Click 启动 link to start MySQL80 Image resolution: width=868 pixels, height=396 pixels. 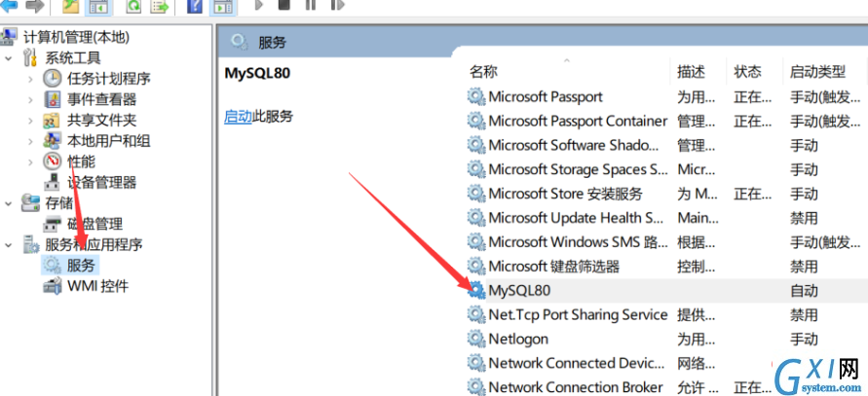[x=238, y=117]
